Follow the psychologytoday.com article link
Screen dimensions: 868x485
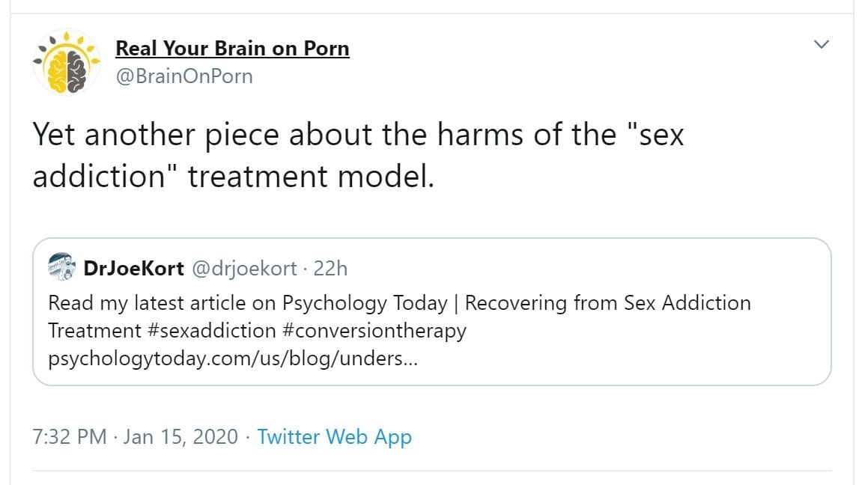pos(233,358)
